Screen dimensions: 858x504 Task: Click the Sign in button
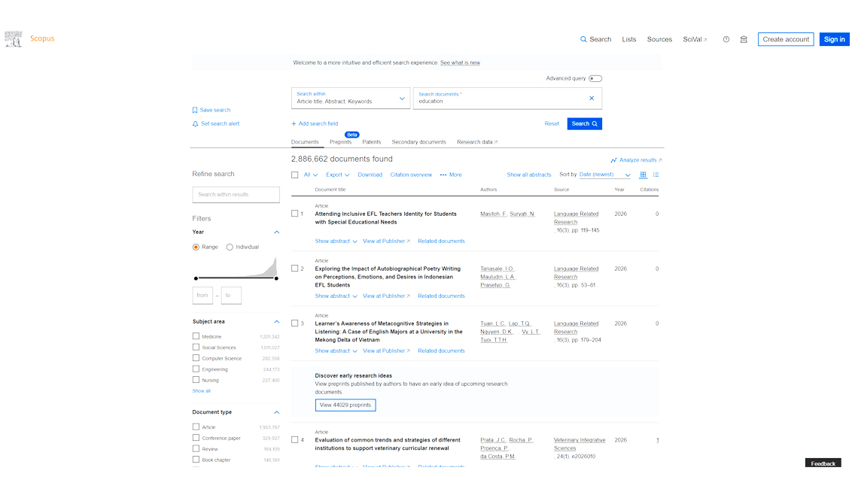coord(835,39)
